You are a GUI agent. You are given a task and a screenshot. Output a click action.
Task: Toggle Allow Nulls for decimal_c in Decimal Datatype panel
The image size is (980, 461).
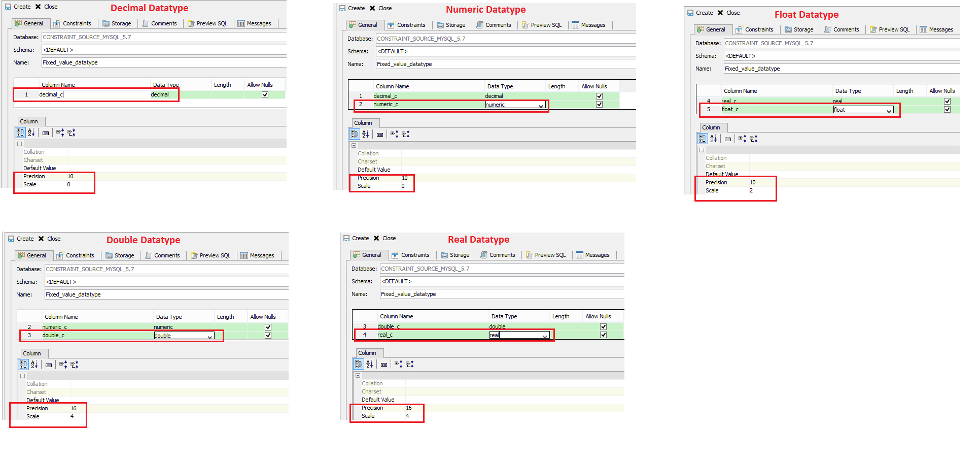click(x=265, y=95)
